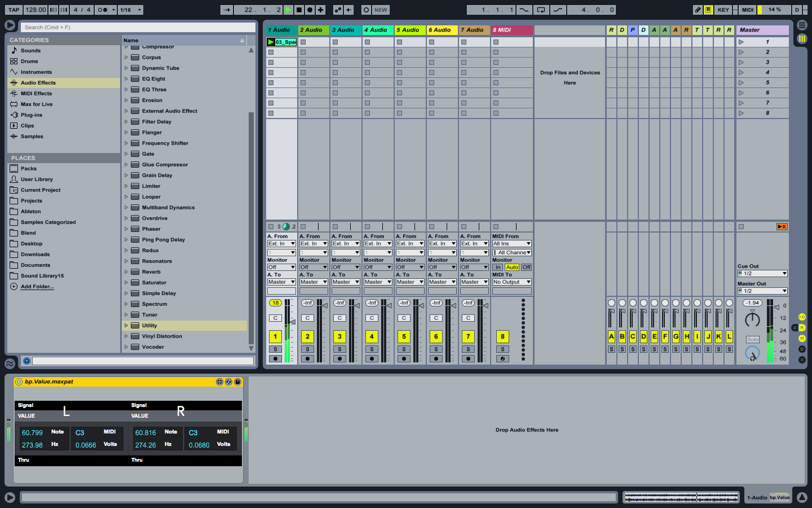Viewport: 812px width, 508px height.
Task: Enable Draw Mode pencil icon
Action: [x=698, y=10]
